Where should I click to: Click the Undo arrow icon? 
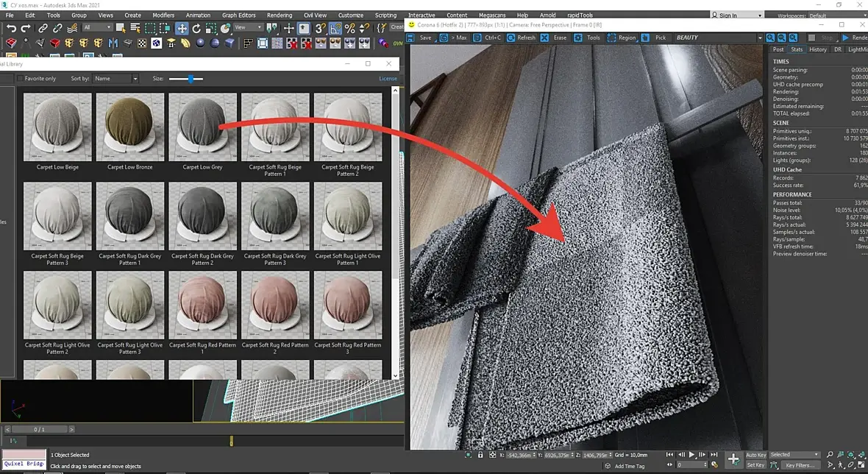[x=11, y=29]
